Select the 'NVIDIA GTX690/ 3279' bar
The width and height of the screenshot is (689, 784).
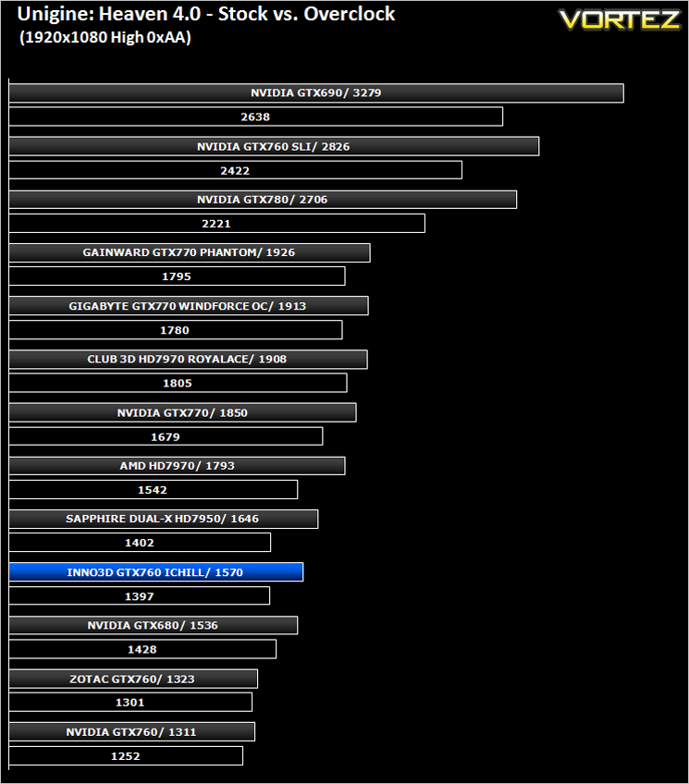coord(316,93)
